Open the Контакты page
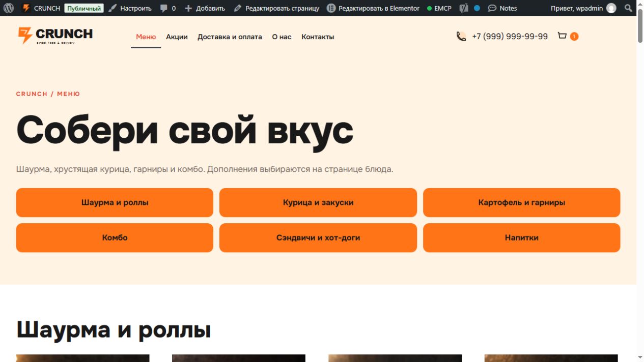Image resolution: width=644 pixels, height=362 pixels. coord(318,37)
